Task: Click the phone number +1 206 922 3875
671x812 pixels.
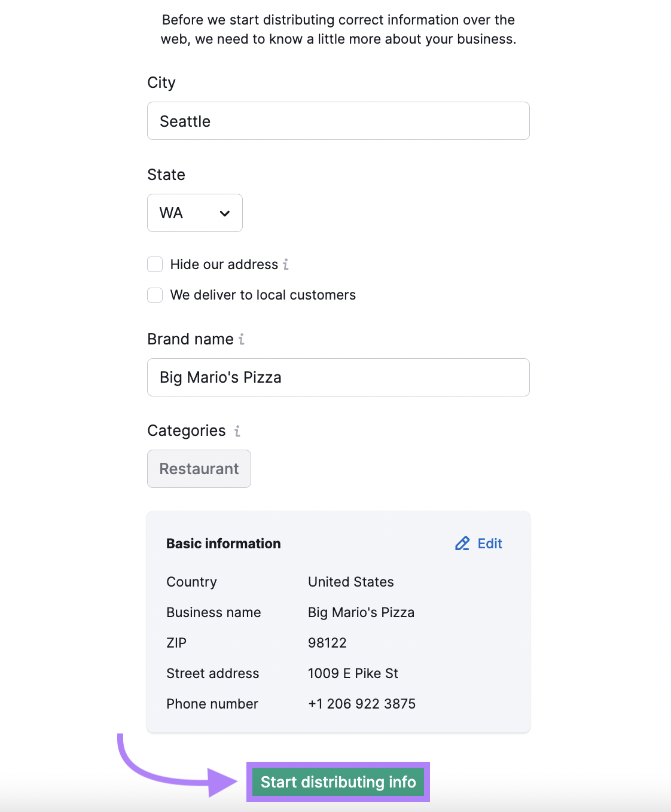Action: (362, 704)
